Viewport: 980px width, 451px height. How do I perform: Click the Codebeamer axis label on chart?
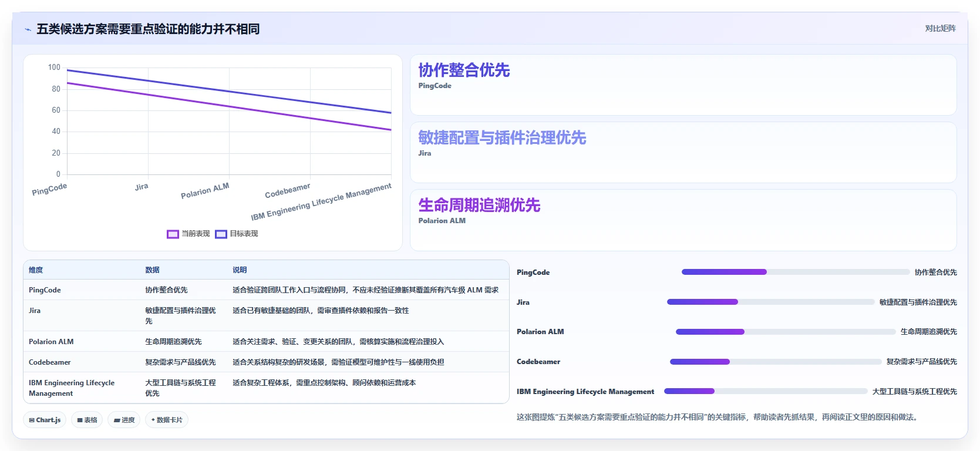[x=288, y=191]
